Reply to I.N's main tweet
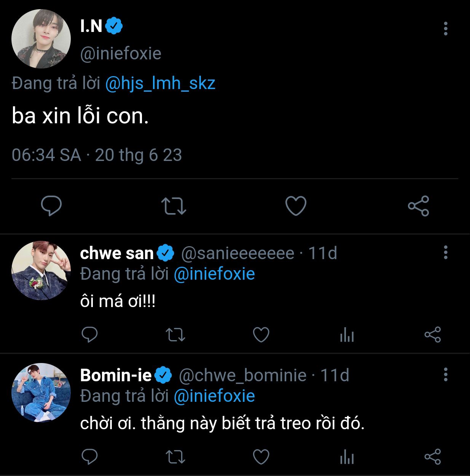 click(51, 206)
